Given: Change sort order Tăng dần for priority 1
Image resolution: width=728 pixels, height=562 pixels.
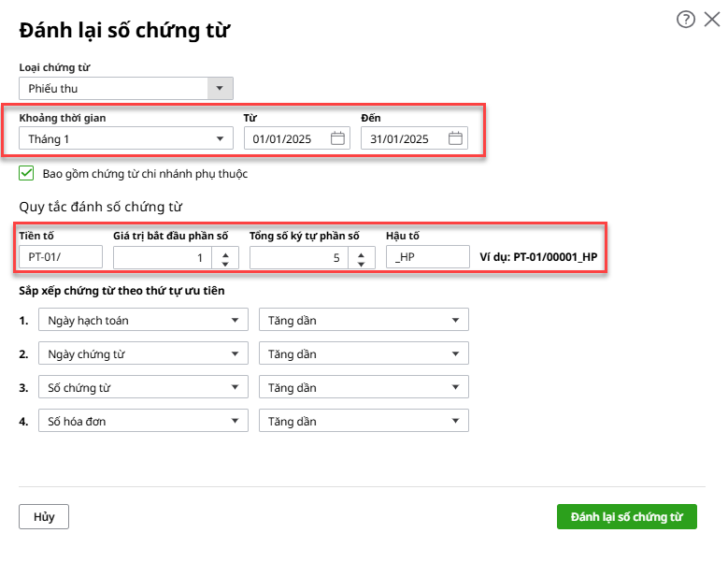Looking at the screenshot, I should [363, 321].
